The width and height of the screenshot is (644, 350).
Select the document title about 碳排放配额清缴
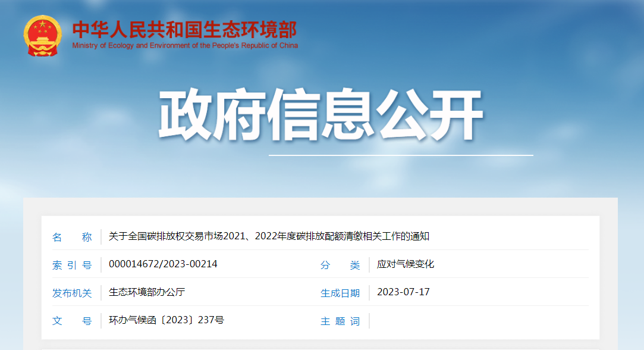tap(269, 236)
